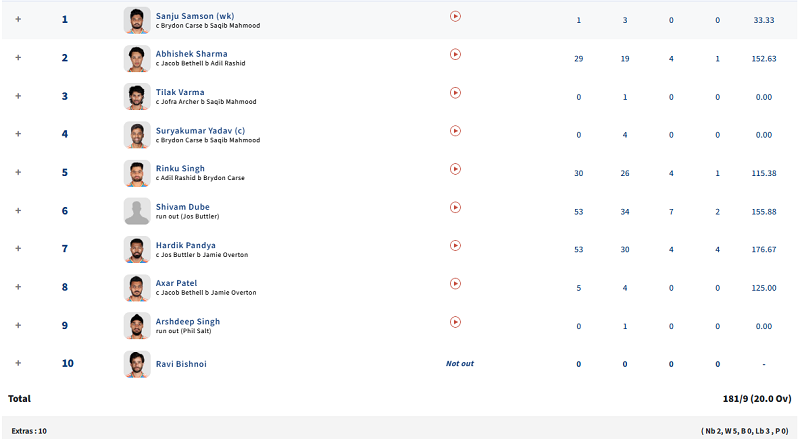This screenshot has height=439, width=800.
Task: Open Tilak Varma's player photo
Action: 137,96
